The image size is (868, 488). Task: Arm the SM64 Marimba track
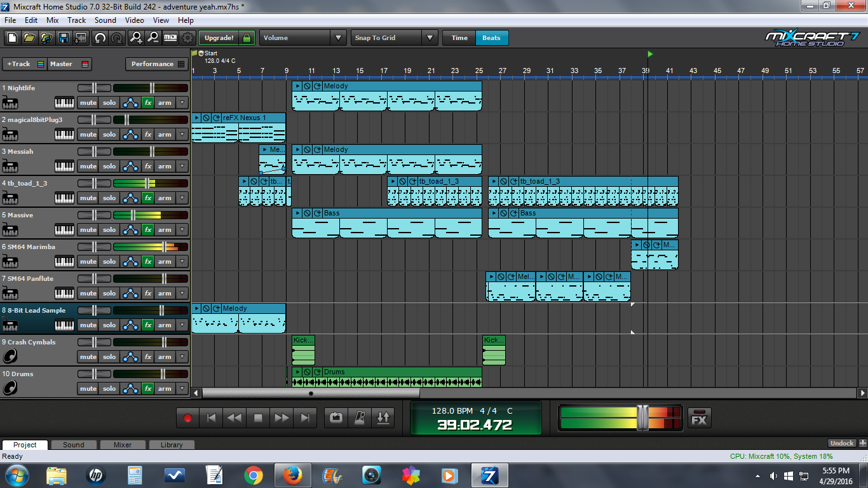(x=165, y=261)
